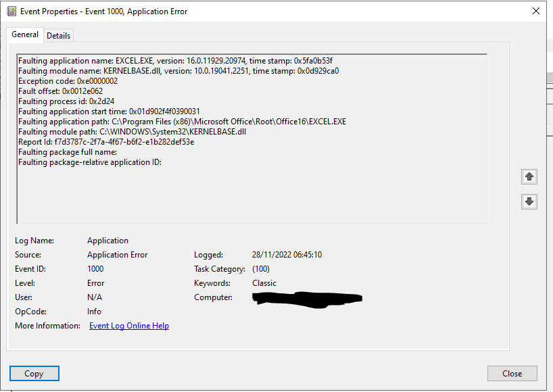Viewport: 553px width, 392px height.
Task: Click the Report Id line
Action: point(106,142)
